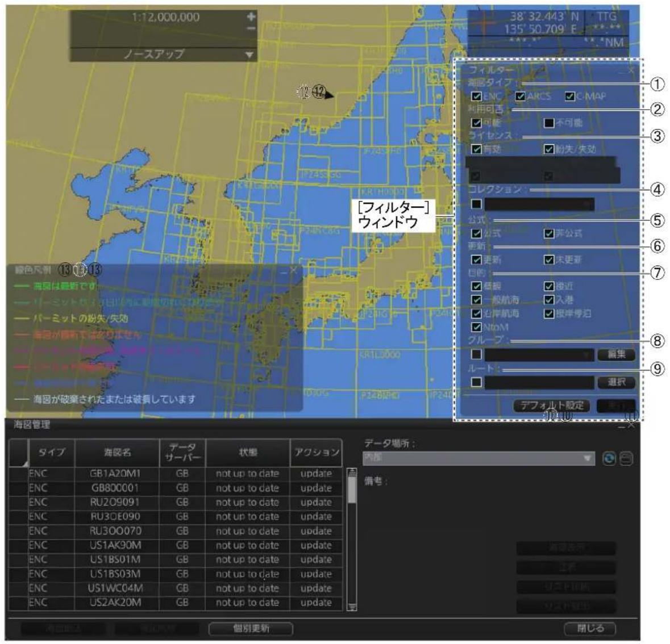
Task: Click the eject media icon beside data location
Action: 626,459
